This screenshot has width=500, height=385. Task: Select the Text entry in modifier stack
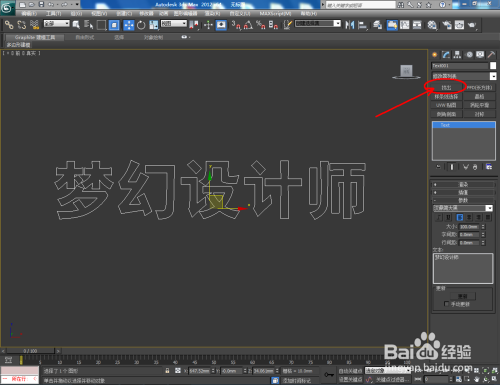coord(463,125)
